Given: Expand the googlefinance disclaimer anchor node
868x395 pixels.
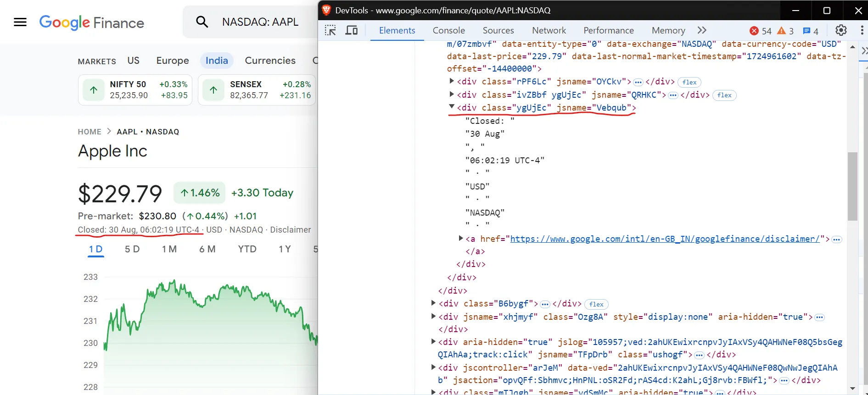Looking at the screenshot, I should pos(461,238).
